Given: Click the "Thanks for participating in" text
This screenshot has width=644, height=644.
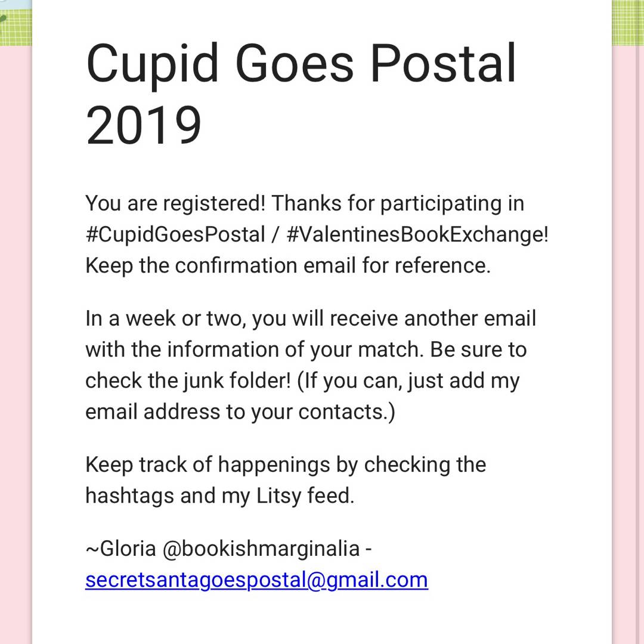Looking at the screenshot, I should [x=398, y=203].
